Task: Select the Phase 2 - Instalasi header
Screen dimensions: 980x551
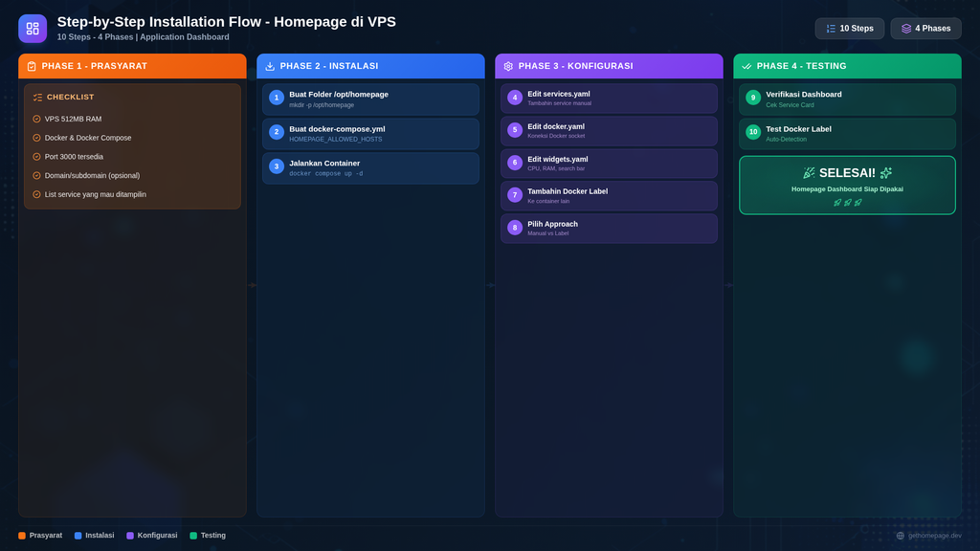Action: click(x=370, y=66)
